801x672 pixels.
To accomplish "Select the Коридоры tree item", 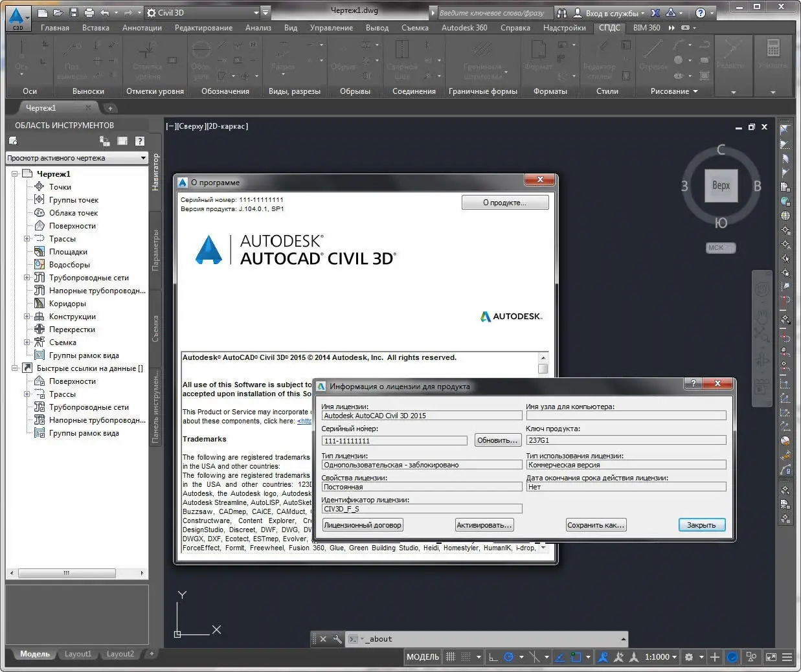I will click(x=67, y=304).
